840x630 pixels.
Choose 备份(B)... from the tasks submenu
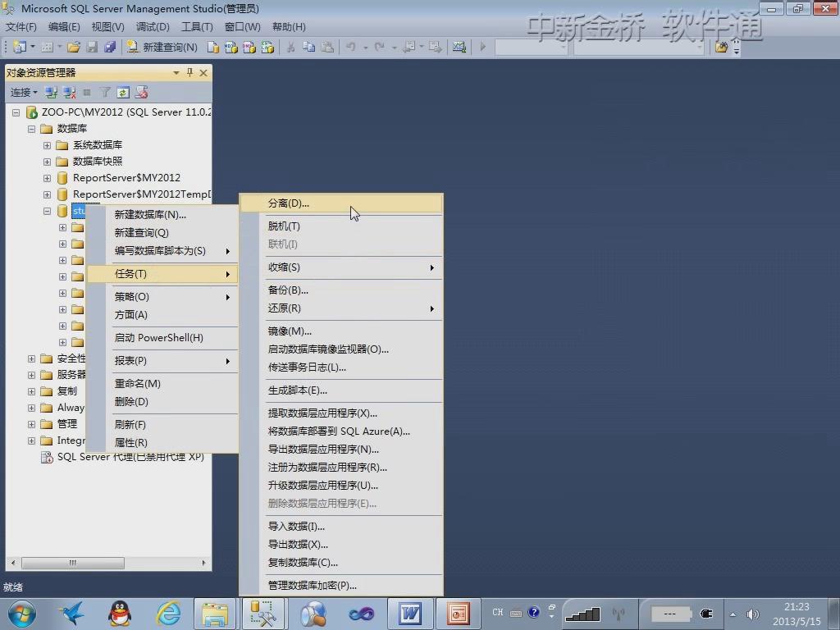click(341, 290)
